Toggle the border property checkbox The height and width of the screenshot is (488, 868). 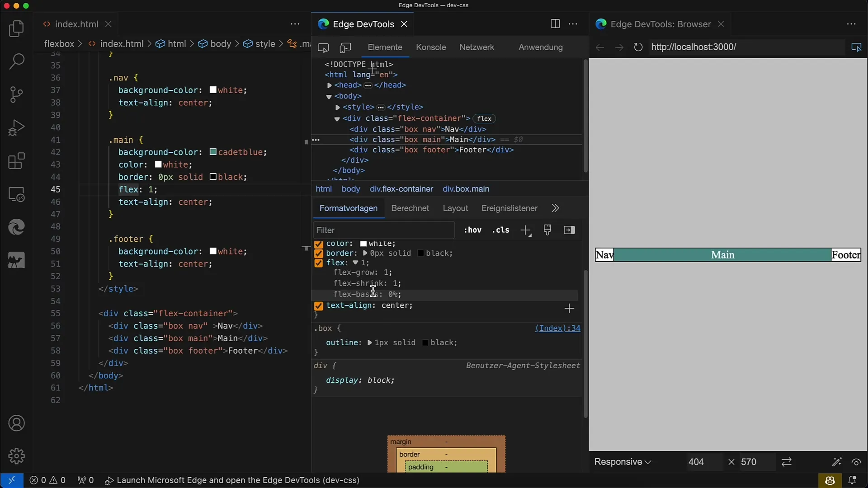click(x=318, y=253)
